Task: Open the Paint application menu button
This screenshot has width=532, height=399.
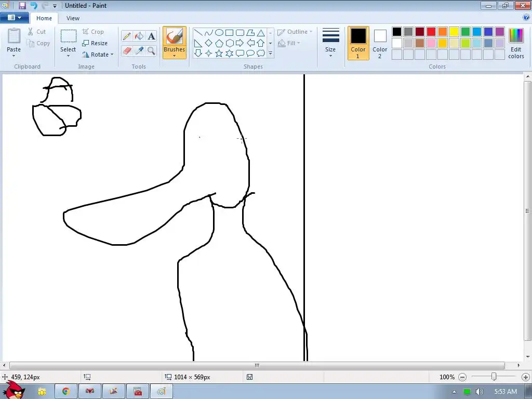Action: 15,18
